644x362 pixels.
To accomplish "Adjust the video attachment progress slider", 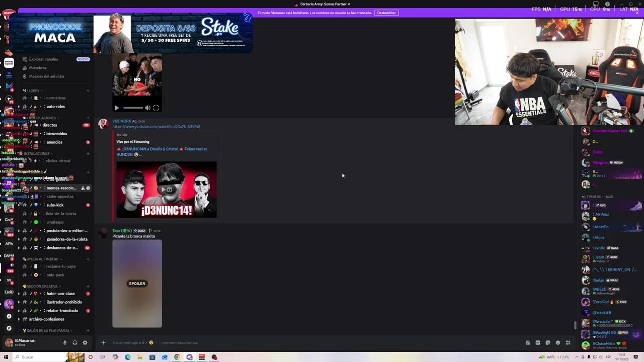I will tap(133, 108).
